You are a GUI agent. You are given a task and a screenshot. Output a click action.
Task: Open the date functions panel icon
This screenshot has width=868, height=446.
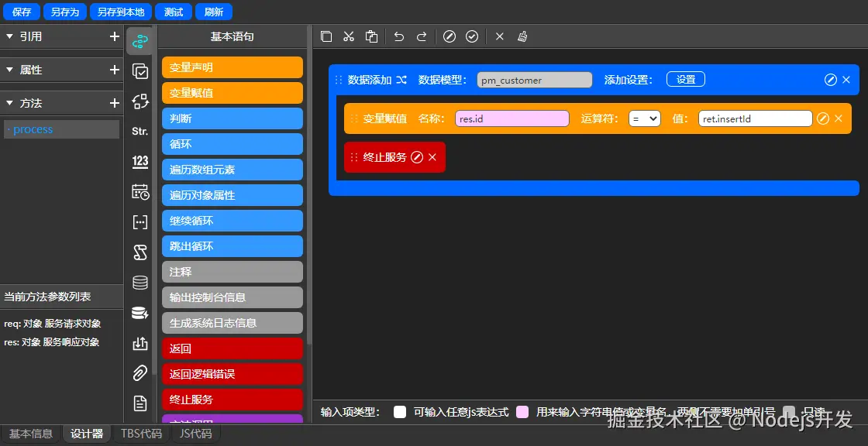pyautogui.click(x=139, y=191)
